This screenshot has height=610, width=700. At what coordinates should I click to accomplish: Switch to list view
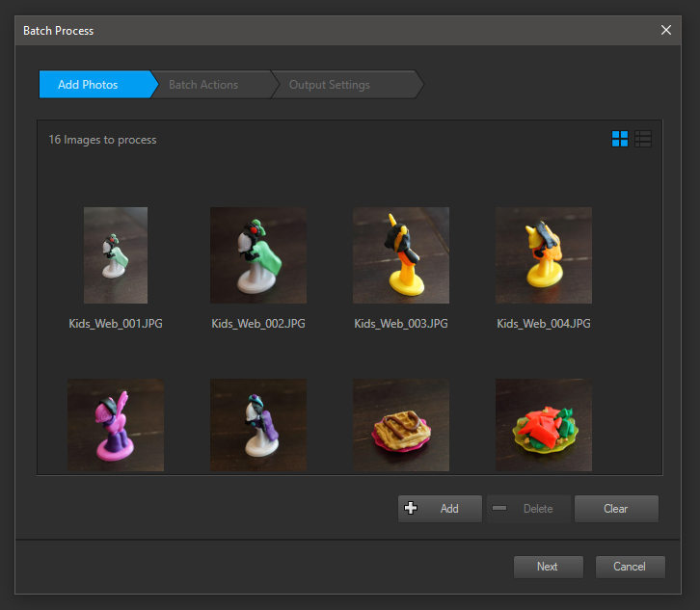(x=643, y=139)
